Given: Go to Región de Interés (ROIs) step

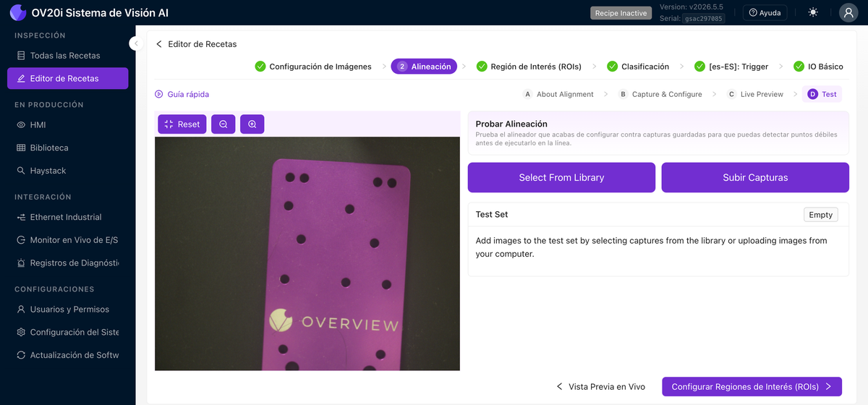Looking at the screenshot, I should [x=529, y=67].
